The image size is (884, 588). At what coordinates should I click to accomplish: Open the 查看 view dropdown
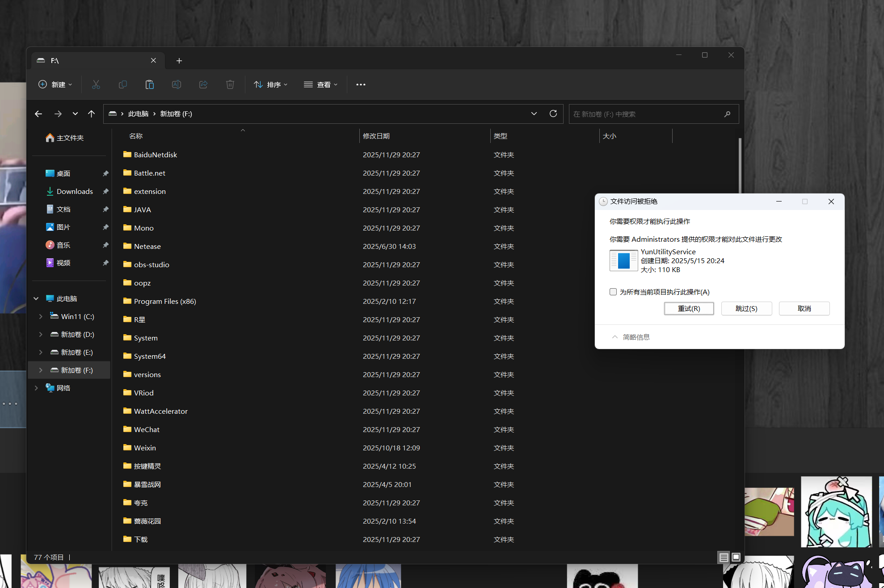click(x=321, y=84)
